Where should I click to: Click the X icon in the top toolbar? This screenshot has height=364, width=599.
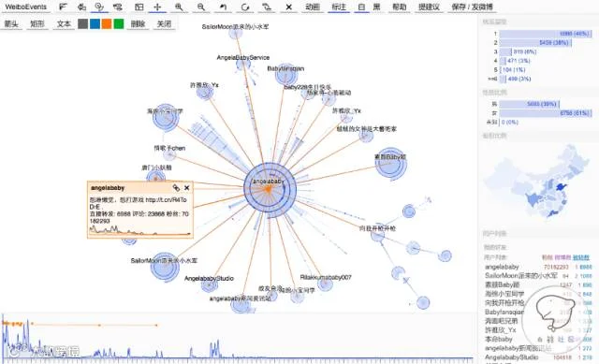[x=289, y=7]
